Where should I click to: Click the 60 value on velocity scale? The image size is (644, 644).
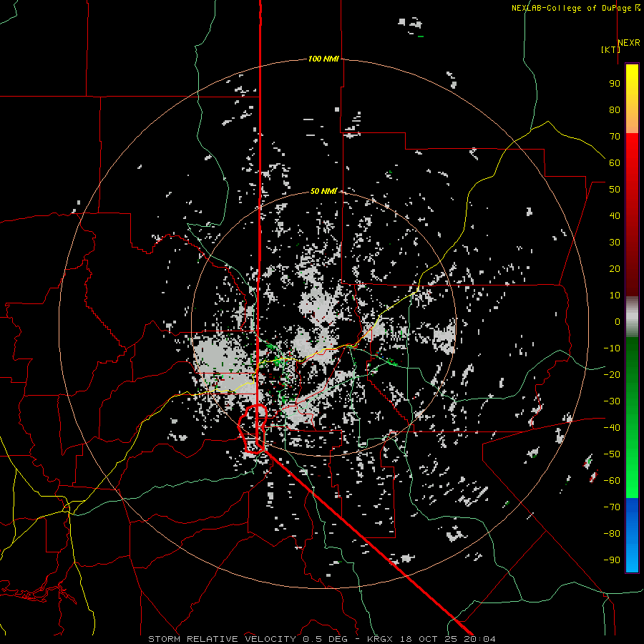point(615,162)
